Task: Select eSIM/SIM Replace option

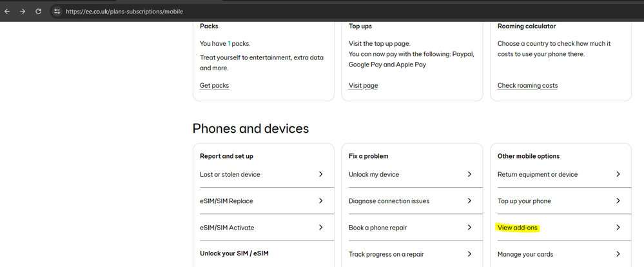Action: pos(226,201)
